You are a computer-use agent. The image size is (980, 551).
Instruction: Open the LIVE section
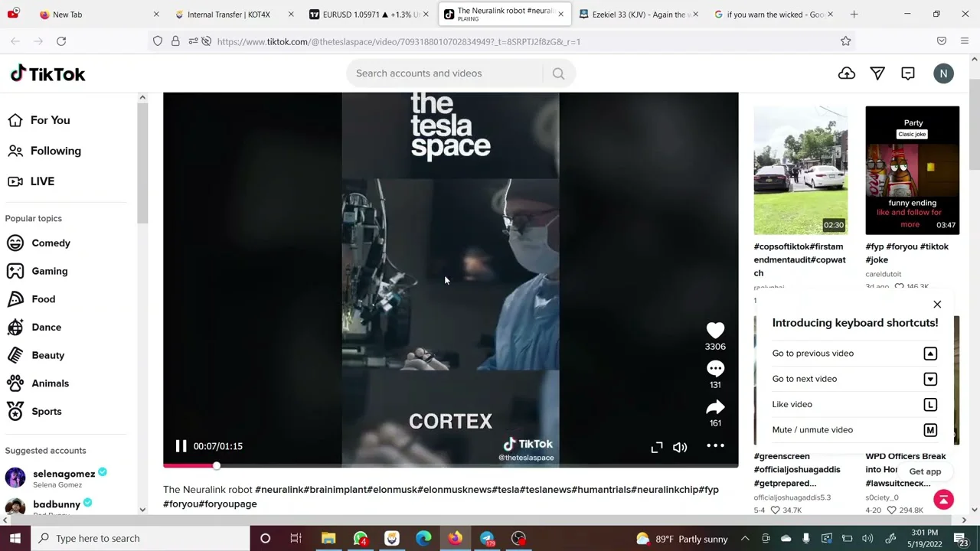click(x=31, y=181)
